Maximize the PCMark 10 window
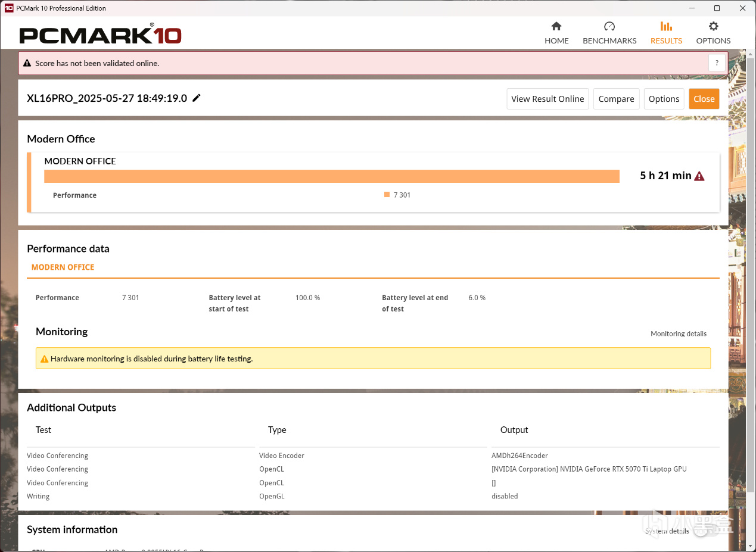The image size is (756, 552). 717,8
